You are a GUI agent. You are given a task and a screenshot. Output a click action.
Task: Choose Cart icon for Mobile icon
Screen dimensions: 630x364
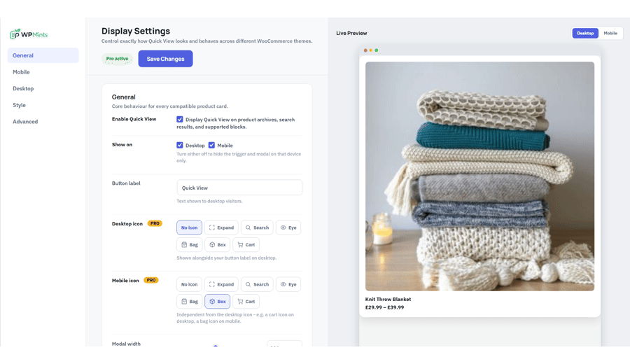click(x=246, y=301)
